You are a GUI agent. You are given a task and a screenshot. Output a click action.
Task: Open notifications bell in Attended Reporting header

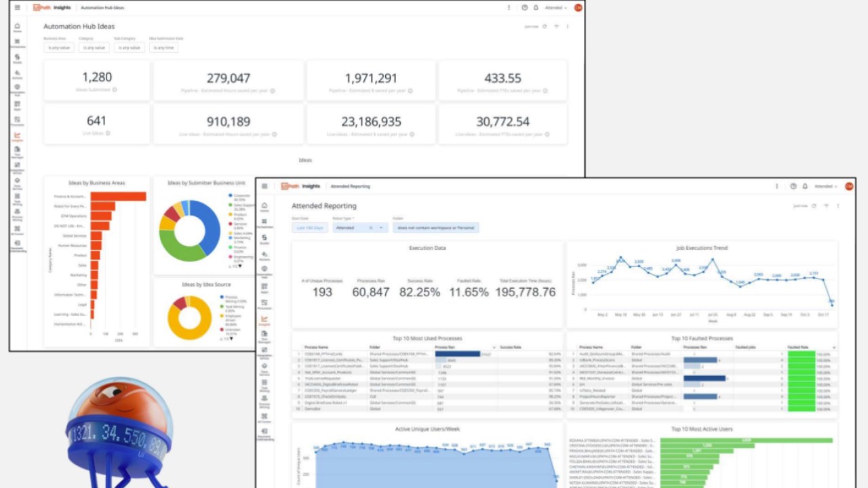(805, 186)
